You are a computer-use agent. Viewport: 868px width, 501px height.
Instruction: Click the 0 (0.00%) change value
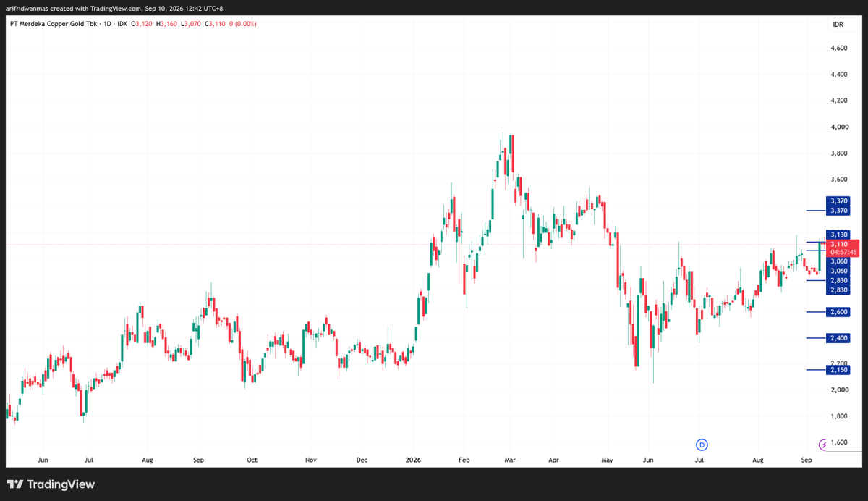(244, 24)
